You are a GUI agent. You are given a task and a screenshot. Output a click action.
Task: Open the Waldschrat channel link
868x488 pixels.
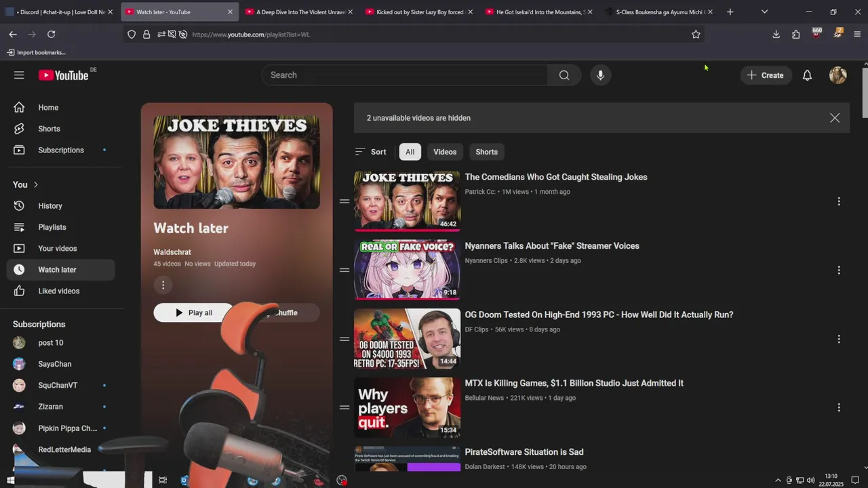click(x=172, y=252)
